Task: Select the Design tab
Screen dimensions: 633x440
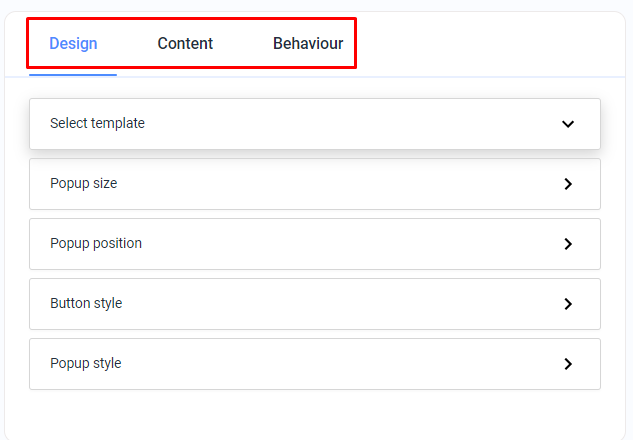Action: pos(73,44)
